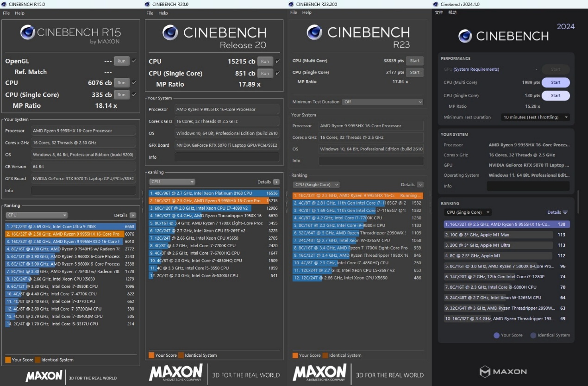588x386 pixels.
Task: Open the File menu in Cinebench R20
Action: (x=150, y=13)
